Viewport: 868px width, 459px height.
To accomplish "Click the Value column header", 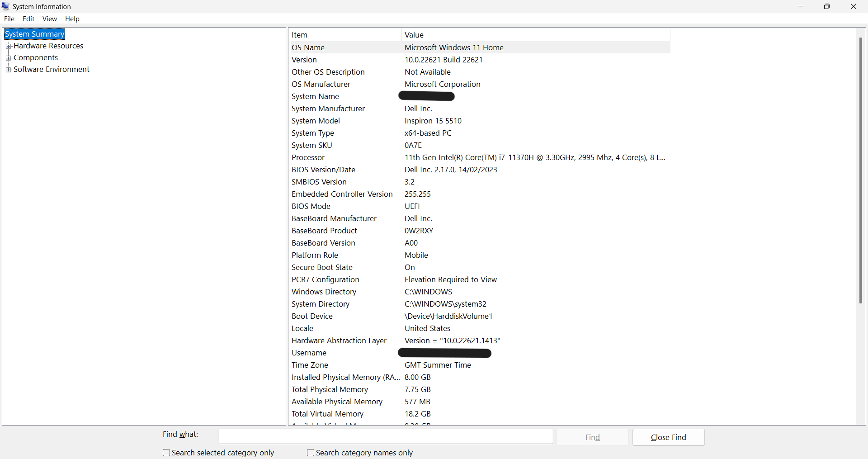I will 536,35.
